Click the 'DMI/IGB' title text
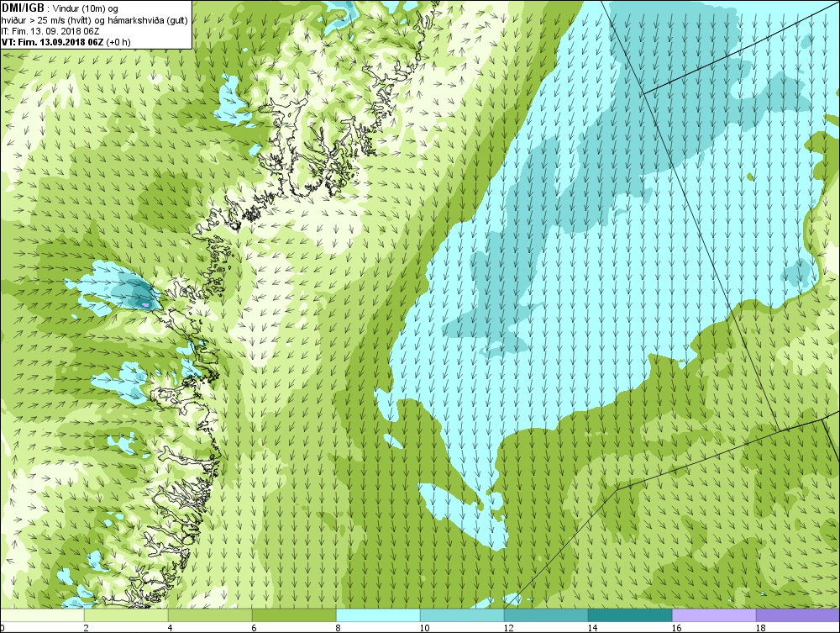840x633 pixels. point(23,8)
